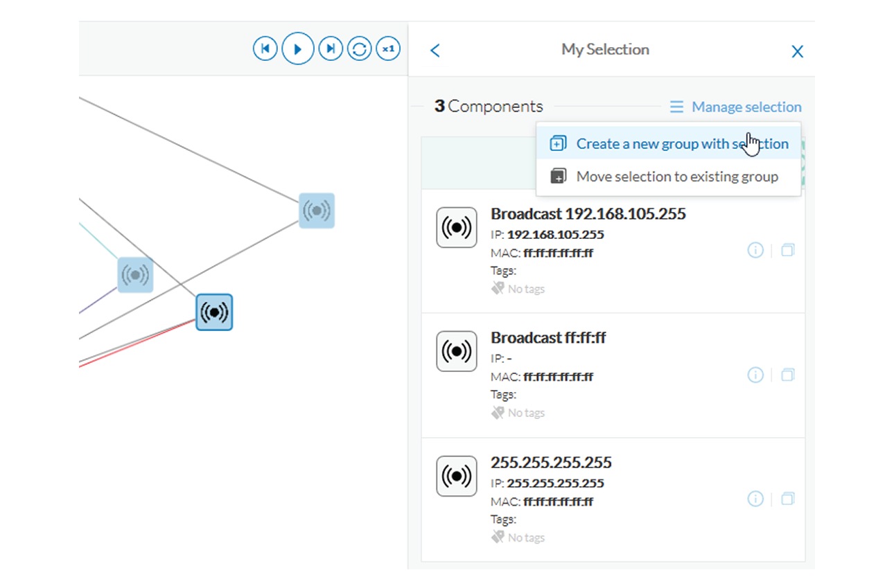Viewport: 894px width, 588px height.
Task: Click the skip to end playback button
Action: click(x=331, y=49)
